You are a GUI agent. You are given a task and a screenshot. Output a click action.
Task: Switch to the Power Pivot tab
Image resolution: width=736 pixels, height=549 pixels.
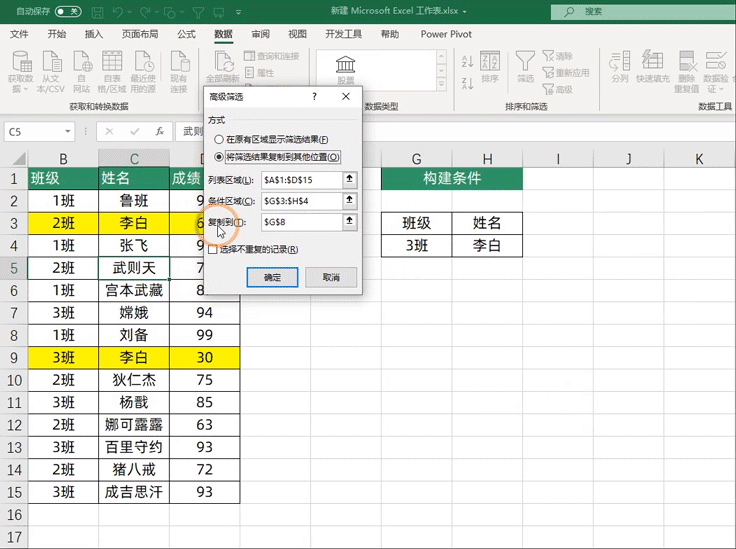coord(446,34)
